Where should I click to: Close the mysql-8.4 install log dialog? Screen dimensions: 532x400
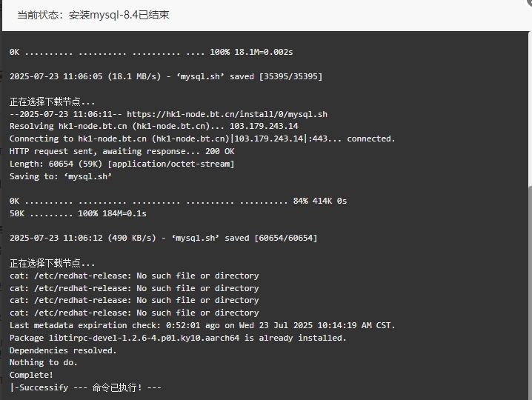point(528,1)
